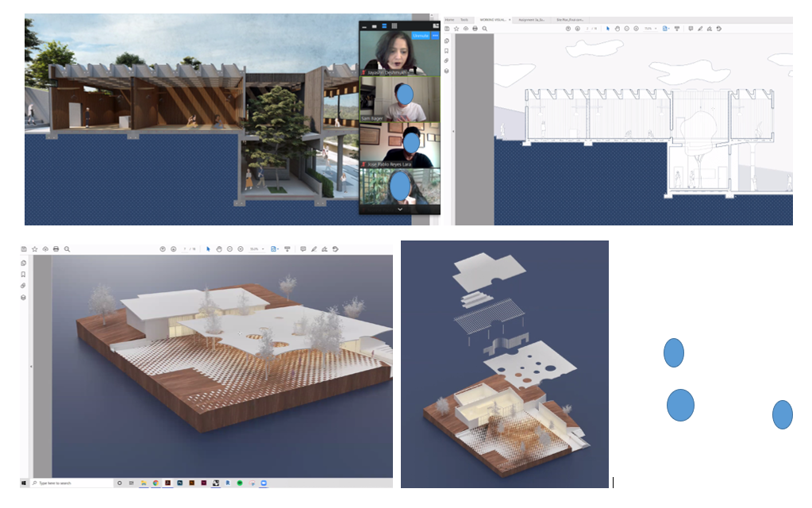
Task: Open bookmarks panel in section-drawing Acrobat
Action: (446, 51)
